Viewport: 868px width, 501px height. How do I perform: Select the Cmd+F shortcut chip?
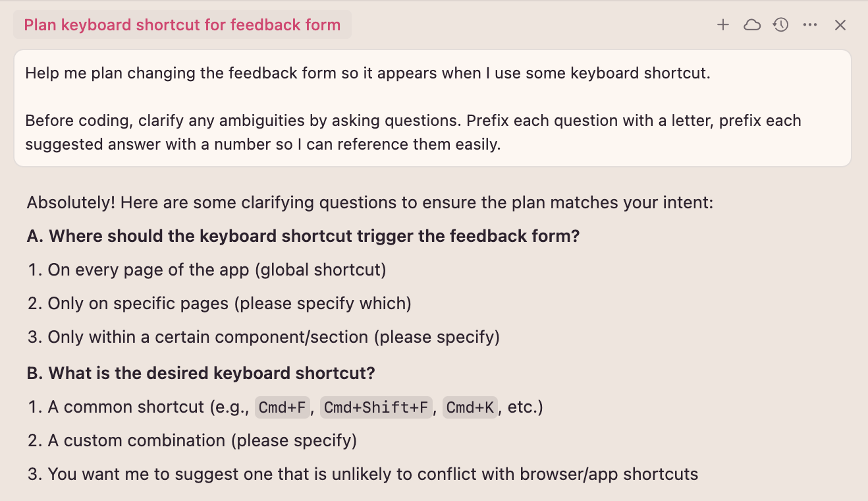(282, 407)
